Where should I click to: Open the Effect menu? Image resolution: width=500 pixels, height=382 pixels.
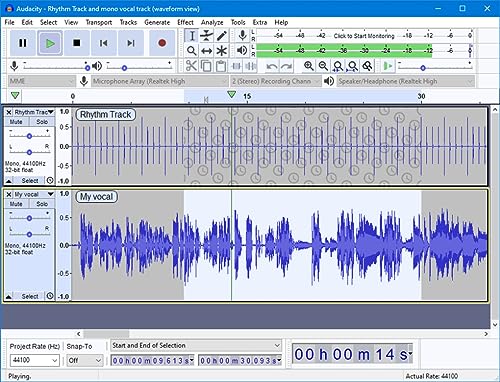[x=185, y=23]
